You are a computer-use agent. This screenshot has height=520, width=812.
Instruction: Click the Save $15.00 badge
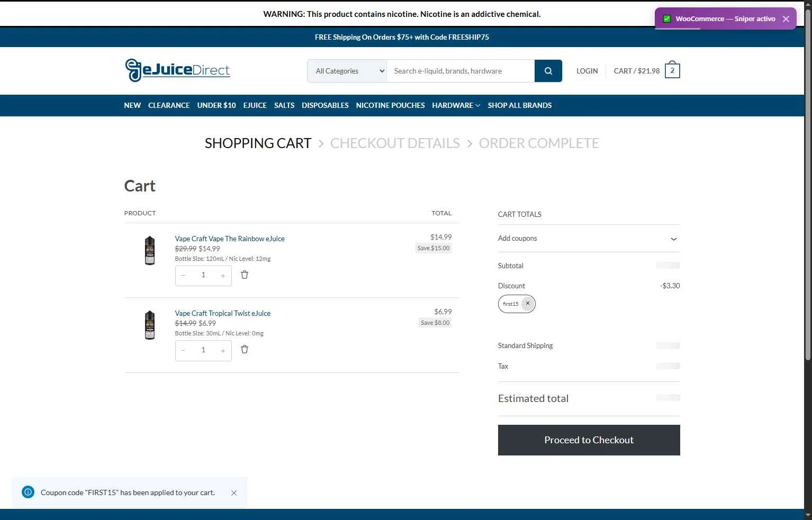pos(434,248)
